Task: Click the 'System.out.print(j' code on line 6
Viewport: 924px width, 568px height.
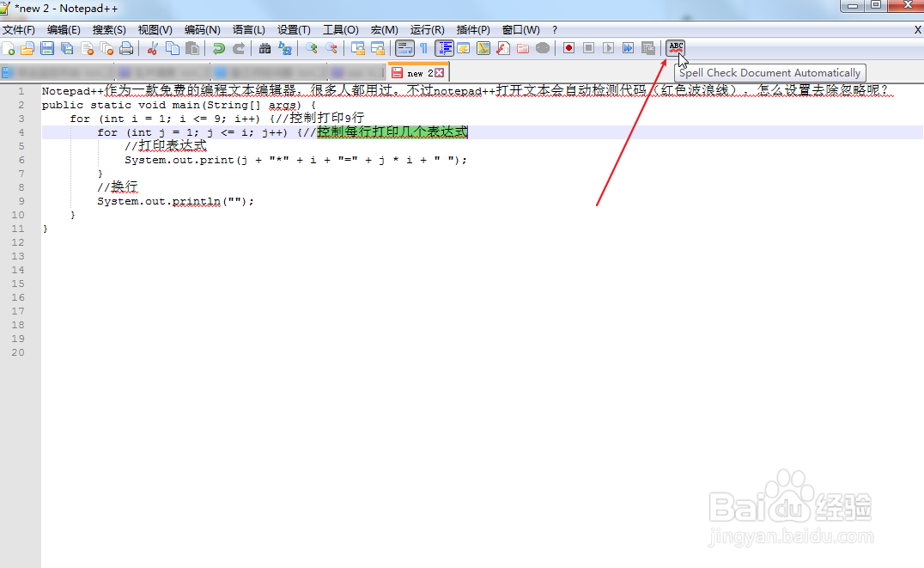Action: [x=186, y=160]
